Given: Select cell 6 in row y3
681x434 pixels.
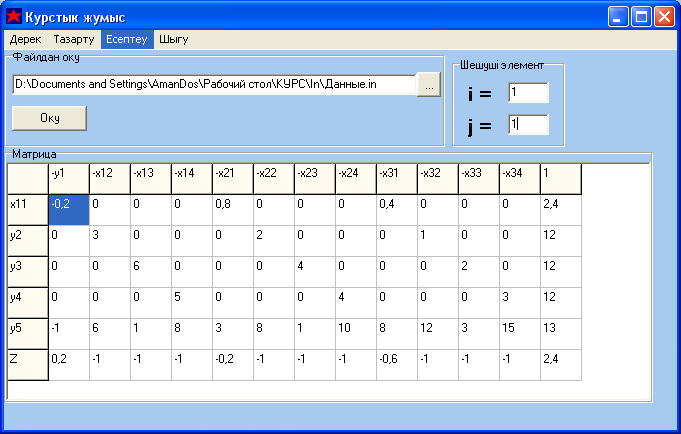Looking at the screenshot, I should tap(151, 272).
